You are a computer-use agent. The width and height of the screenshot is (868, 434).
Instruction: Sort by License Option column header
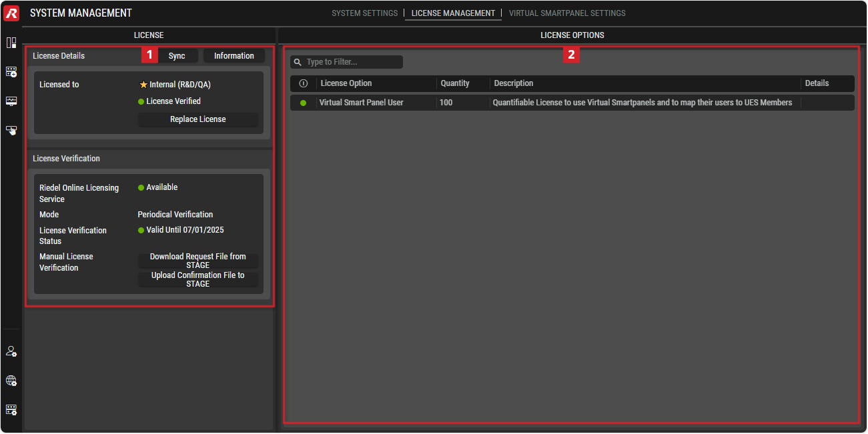point(346,83)
